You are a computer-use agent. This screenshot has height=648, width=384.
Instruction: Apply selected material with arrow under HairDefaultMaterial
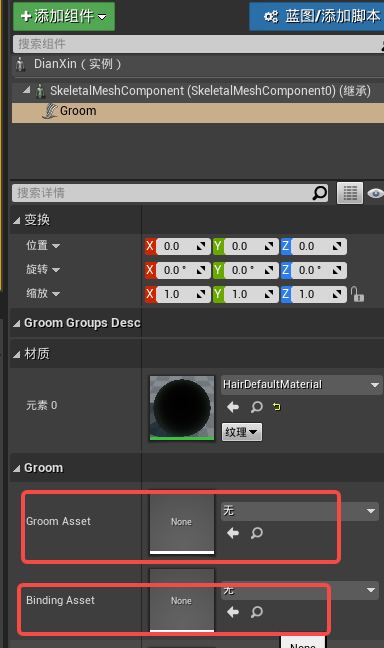pos(233,407)
